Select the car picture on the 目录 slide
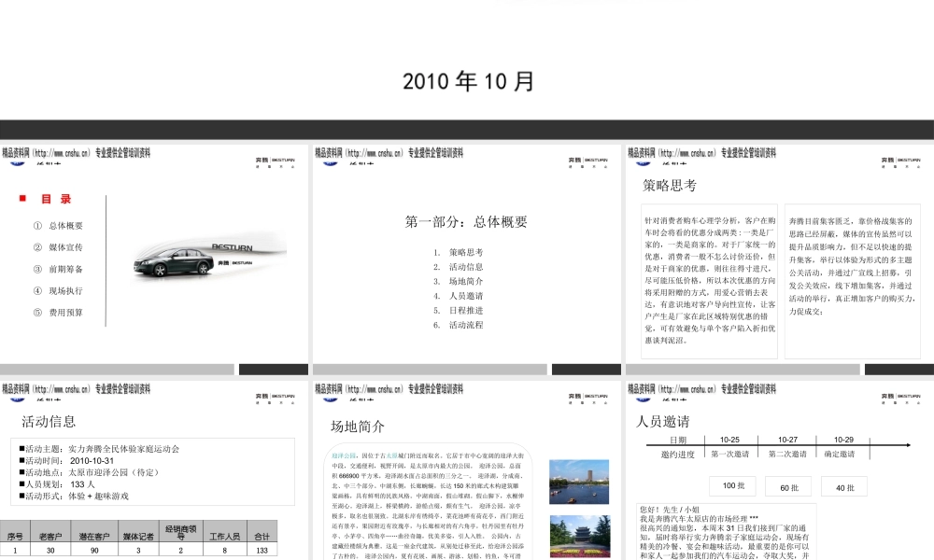The width and height of the screenshot is (934, 560). 209,257
